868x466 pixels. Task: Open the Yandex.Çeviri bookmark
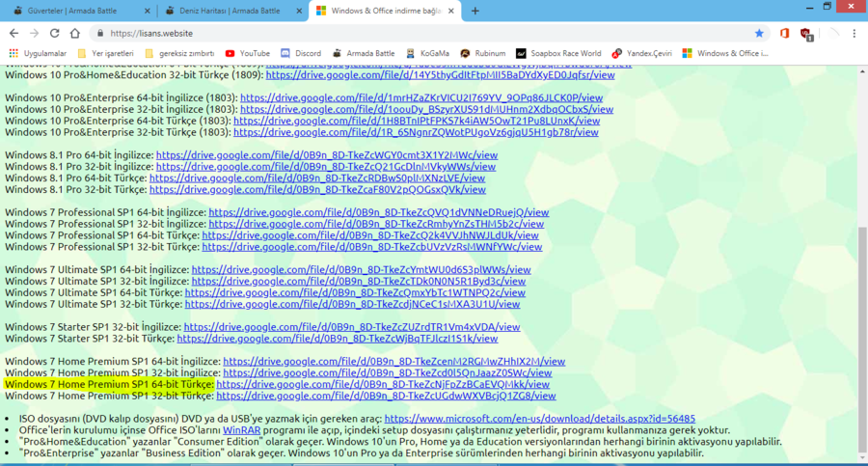tap(641, 53)
